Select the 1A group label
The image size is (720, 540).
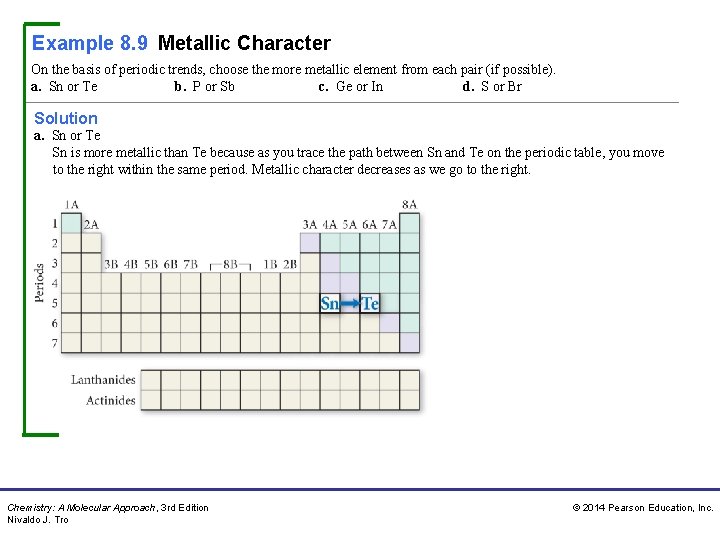coord(72,204)
